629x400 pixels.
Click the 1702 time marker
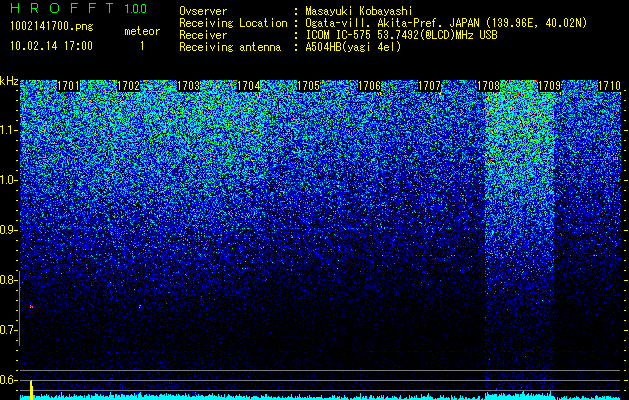128,86
